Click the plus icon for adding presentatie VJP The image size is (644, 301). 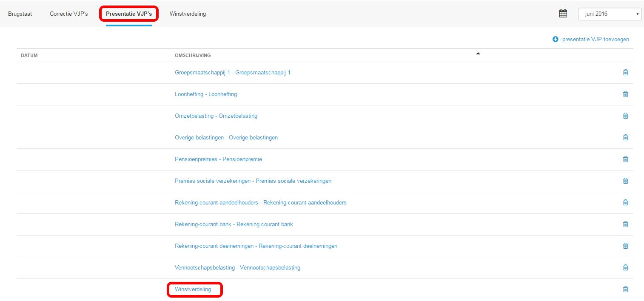coord(555,39)
